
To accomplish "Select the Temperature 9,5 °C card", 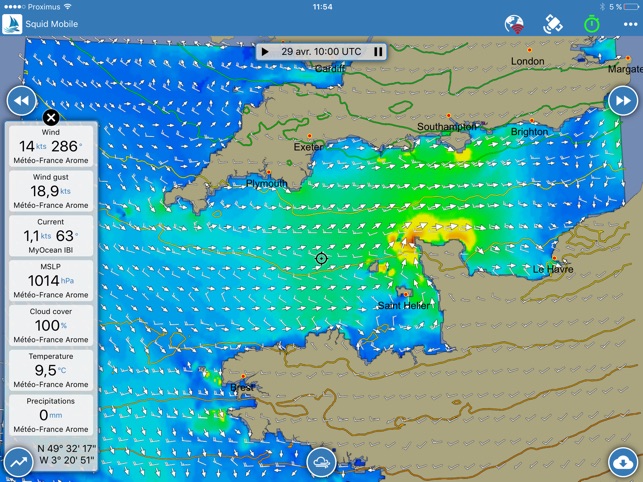I will click(51, 370).
